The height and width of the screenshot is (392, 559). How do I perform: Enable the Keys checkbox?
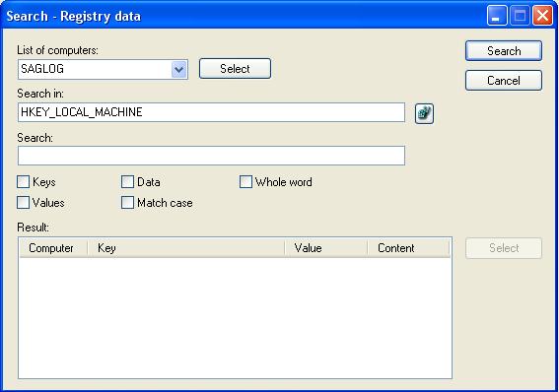coord(24,182)
